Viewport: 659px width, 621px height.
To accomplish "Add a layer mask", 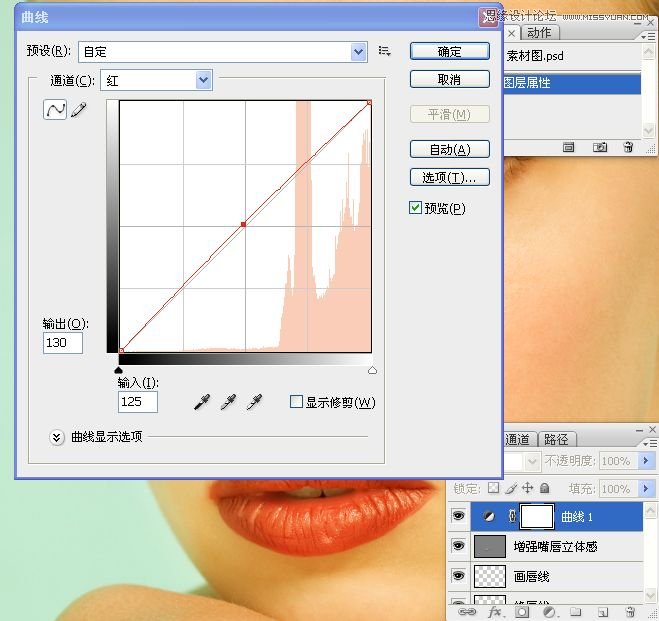I will pyautogui.click(x=522, y=612).
